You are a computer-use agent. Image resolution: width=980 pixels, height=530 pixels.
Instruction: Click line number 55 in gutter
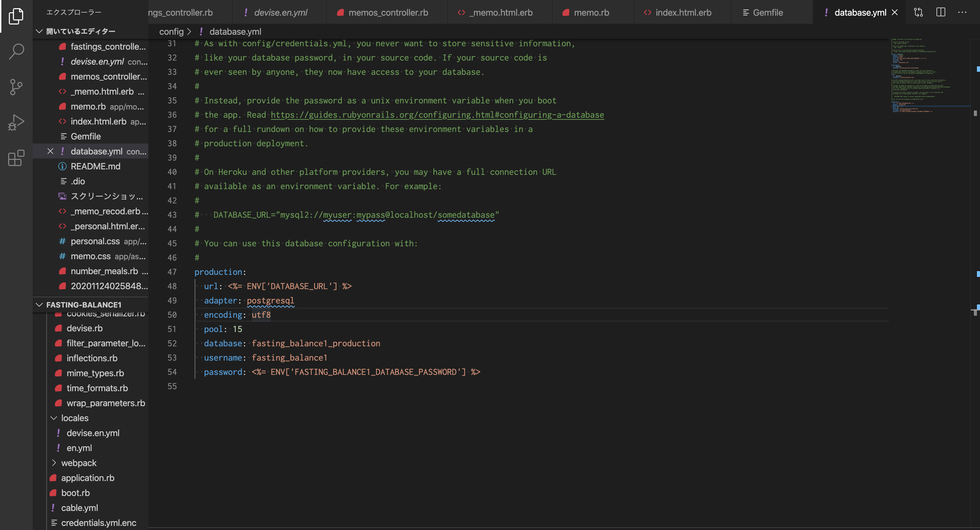point(172,386)
